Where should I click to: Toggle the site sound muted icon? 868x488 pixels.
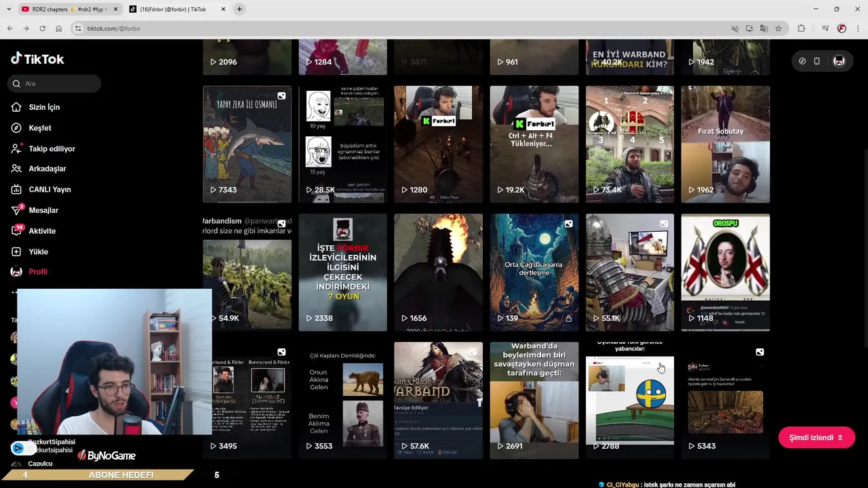coord(734,28)
